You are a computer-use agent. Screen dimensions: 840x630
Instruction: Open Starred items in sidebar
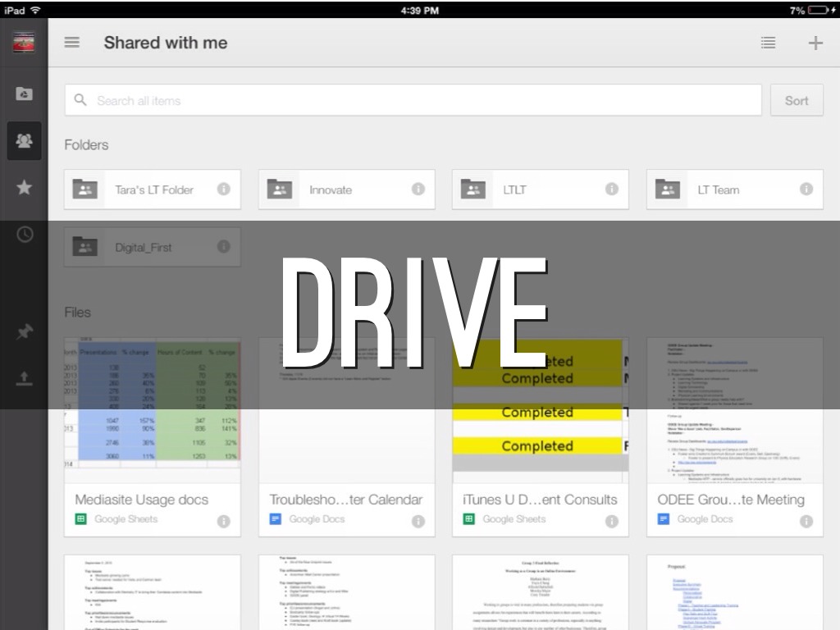click(x=25, y=188)
